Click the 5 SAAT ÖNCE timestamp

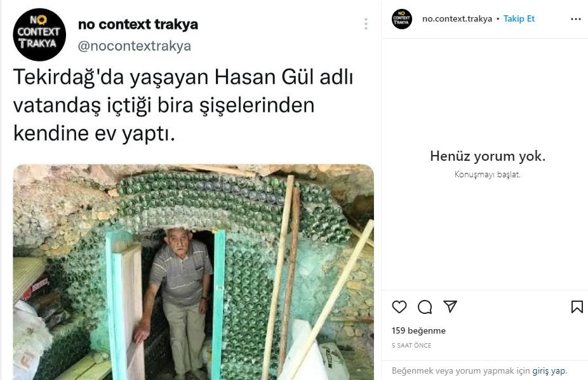411,345
